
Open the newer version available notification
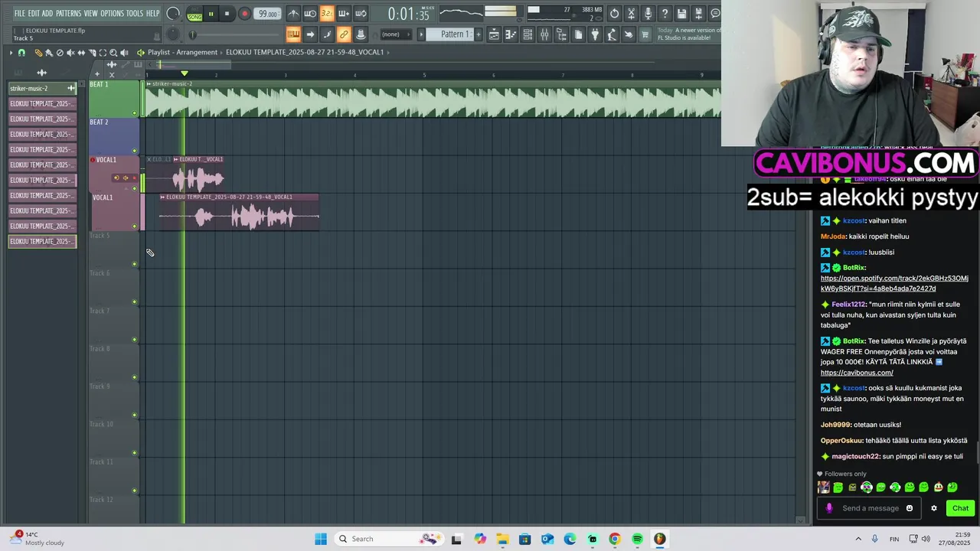(689, 34)
